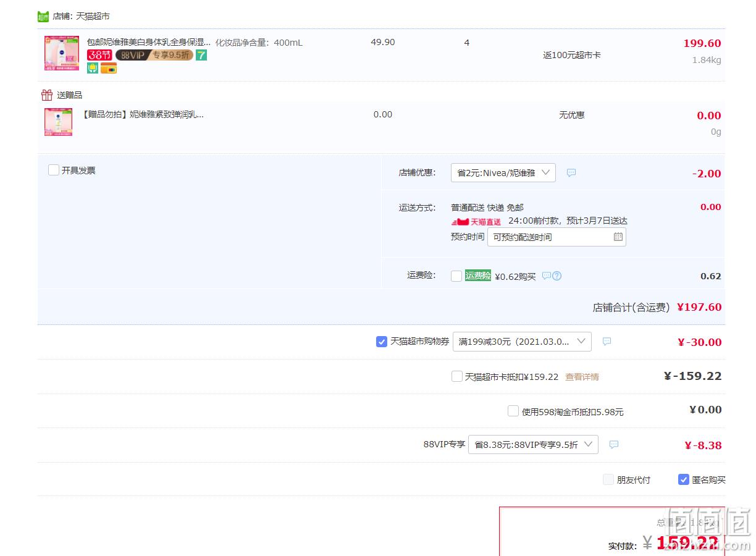
Task: Click the unit price 49.90
Action: point(383,42)
